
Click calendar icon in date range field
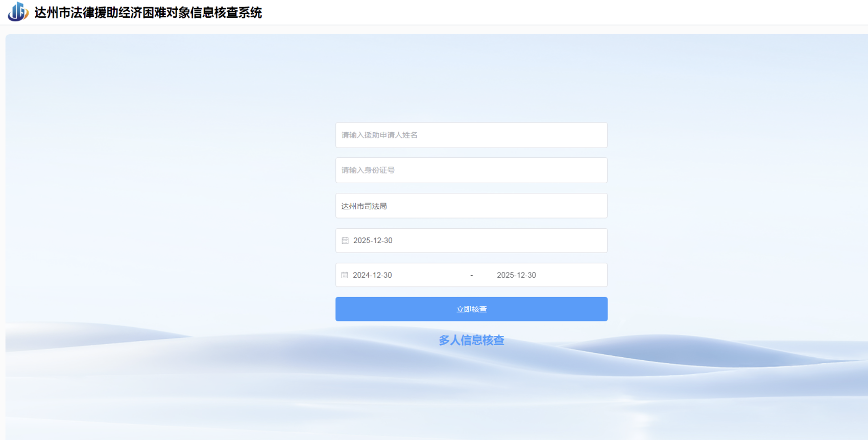tap(345, 275)
